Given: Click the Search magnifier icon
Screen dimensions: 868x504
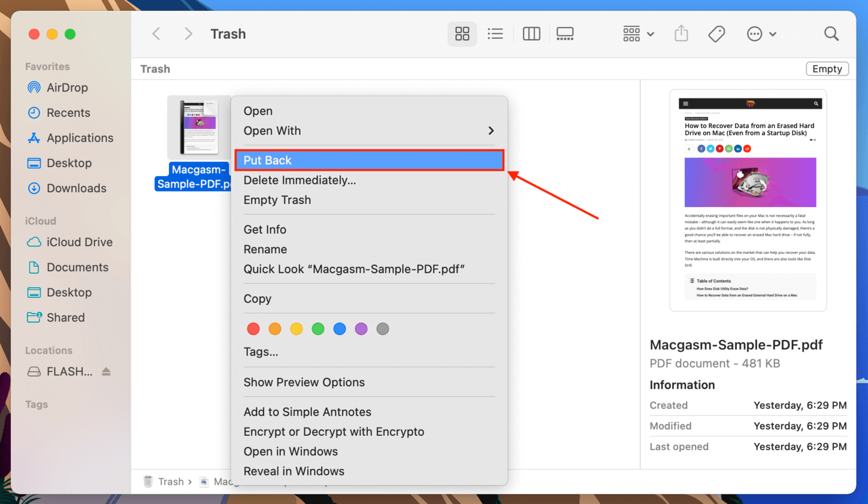Looking at the screenshot, I should (831, 34).
